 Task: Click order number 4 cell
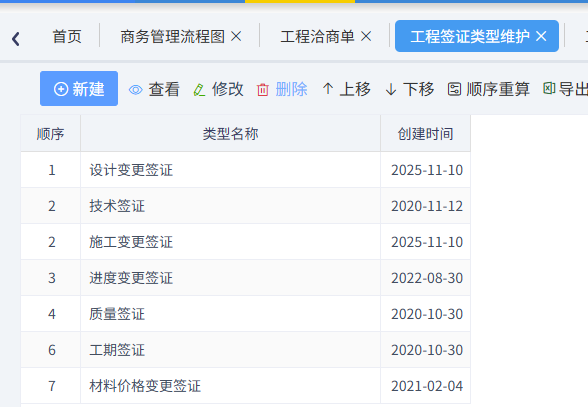[51, 314]
